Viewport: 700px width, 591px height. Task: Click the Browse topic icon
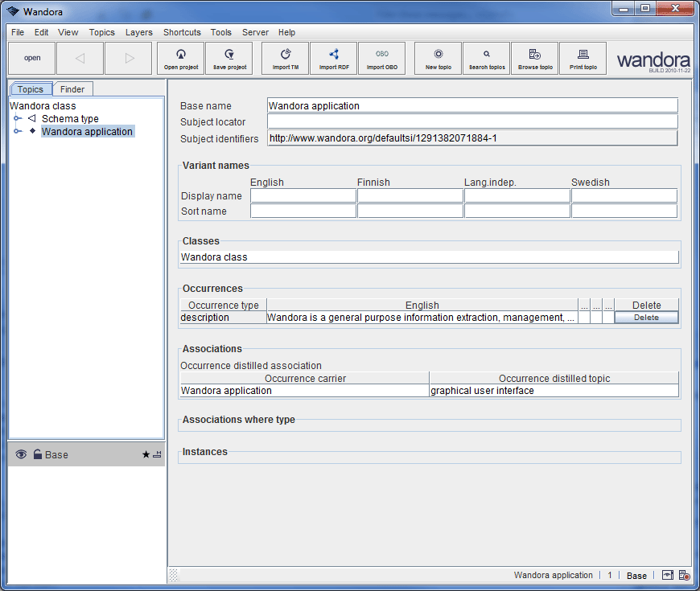[x=534, y=58]
